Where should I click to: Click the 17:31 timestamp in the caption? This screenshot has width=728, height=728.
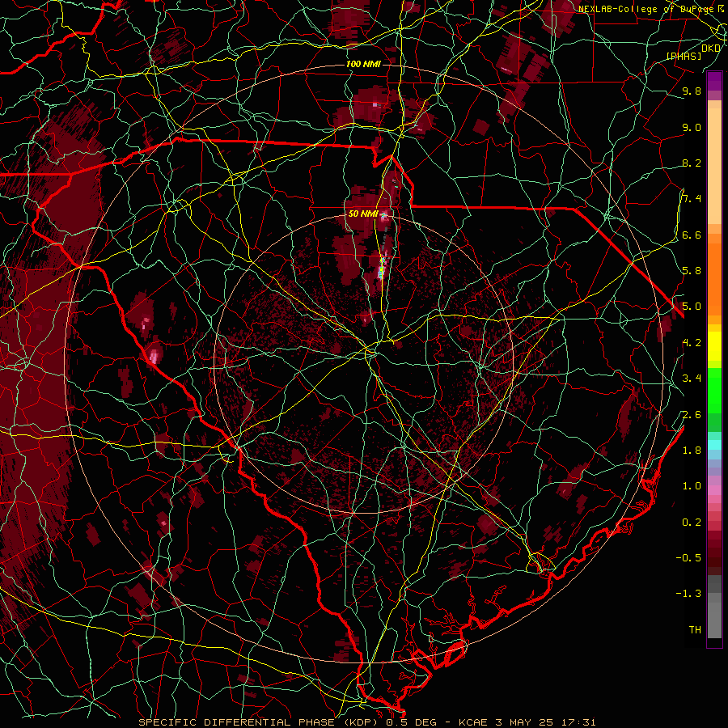point(578,722)
